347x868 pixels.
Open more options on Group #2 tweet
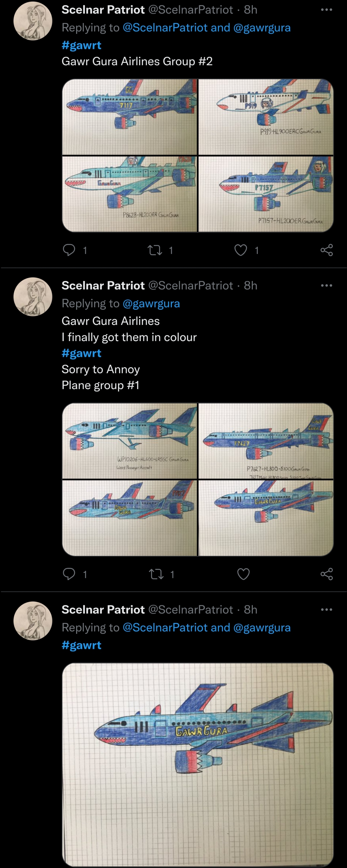326,10
